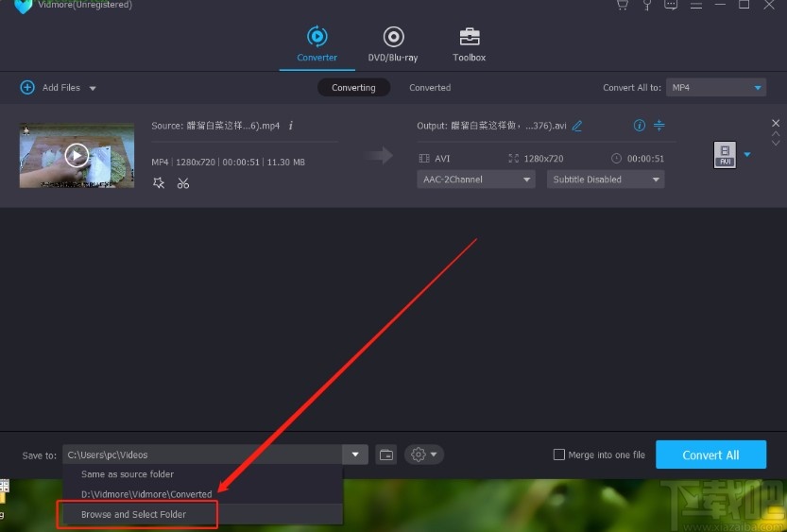Viewport: 787px width, 532px height.
Task: Click the 1280x720 output resolution text
Action: coord(543,159)
